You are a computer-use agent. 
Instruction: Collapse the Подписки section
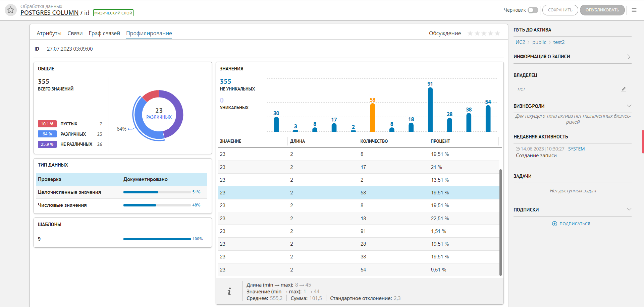(629, 209)
